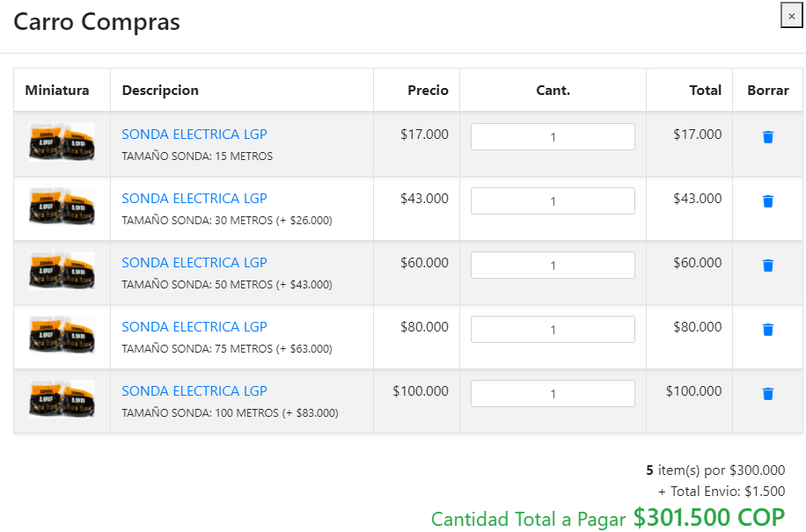This screenshot has width=806, height=532.
Task: Select thumbnail of the 30 METROS sonda
Action: [62, 207]
